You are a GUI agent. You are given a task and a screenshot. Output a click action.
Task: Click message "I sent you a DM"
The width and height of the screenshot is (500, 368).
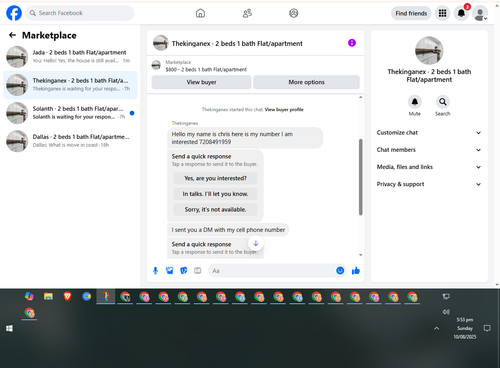coord(228,230)
